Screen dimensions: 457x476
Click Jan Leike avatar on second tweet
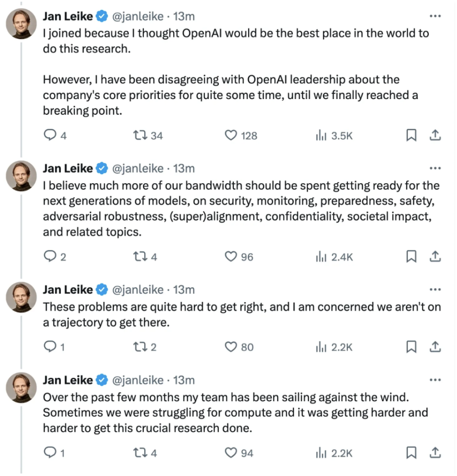21,176
